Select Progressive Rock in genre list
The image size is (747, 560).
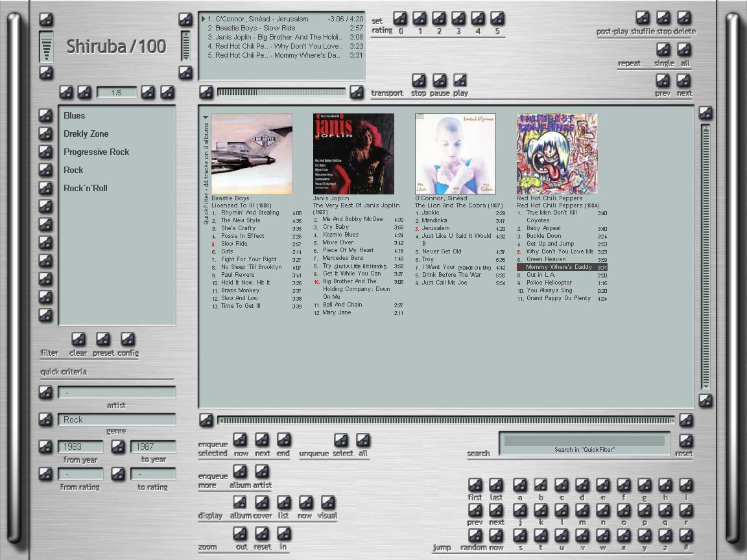(x=96, y=152)
